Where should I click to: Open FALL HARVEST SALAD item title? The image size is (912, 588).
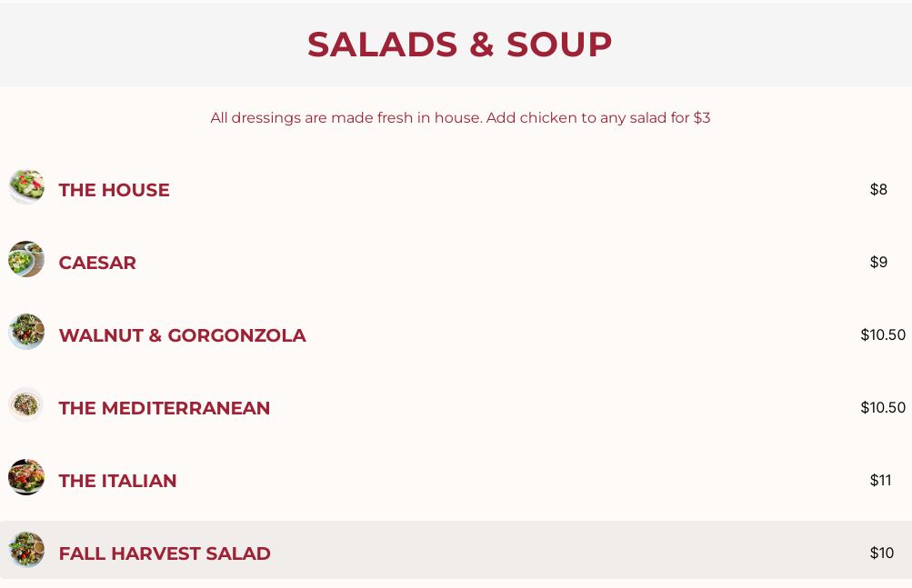(165, 553)
